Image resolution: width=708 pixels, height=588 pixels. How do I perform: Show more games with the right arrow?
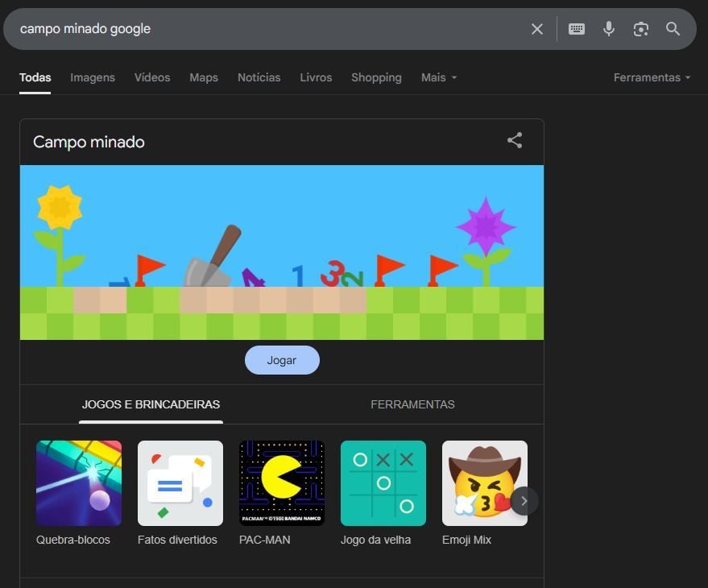click(x=524, y=501)
